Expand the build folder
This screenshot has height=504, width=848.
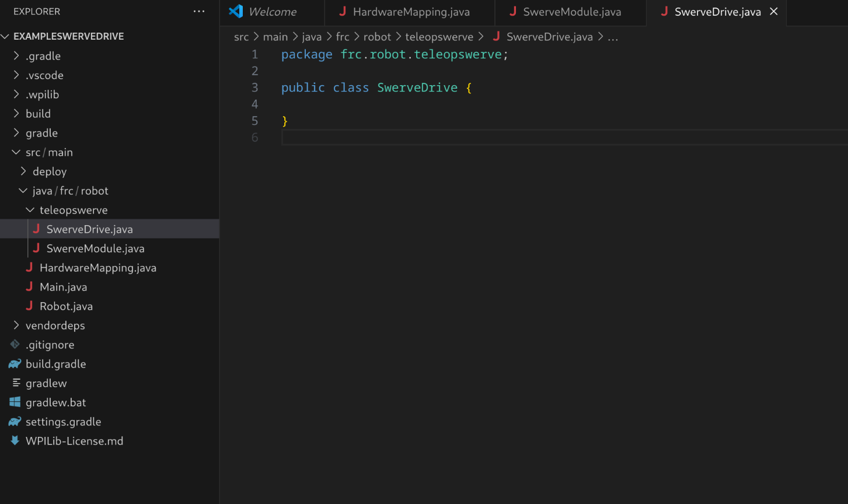(x=16, y=114)
